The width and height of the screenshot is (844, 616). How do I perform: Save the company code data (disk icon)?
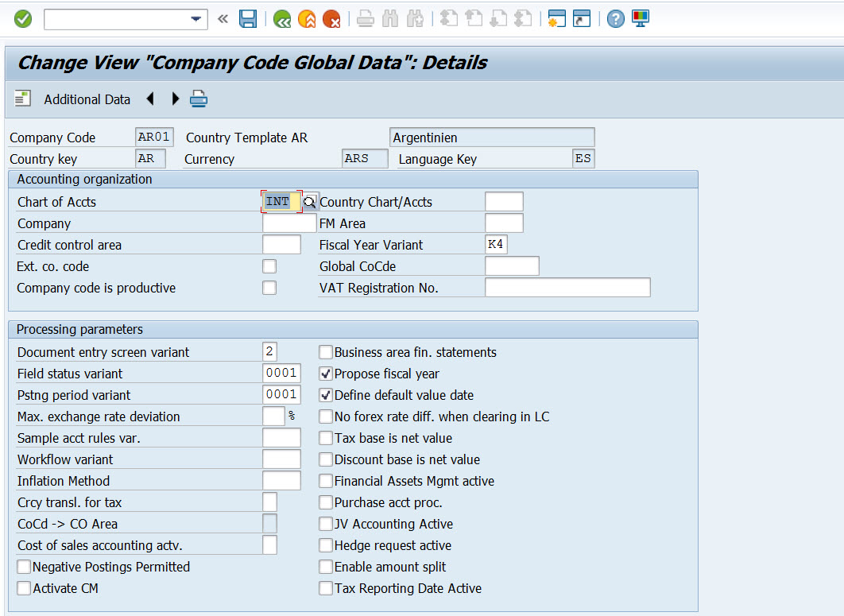[248, 18]
